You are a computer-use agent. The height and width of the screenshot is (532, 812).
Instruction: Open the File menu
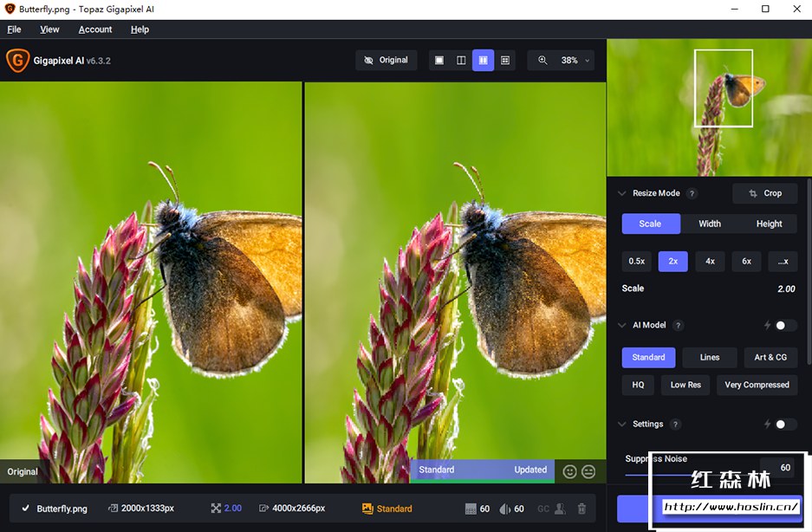[x=14, y=29]
